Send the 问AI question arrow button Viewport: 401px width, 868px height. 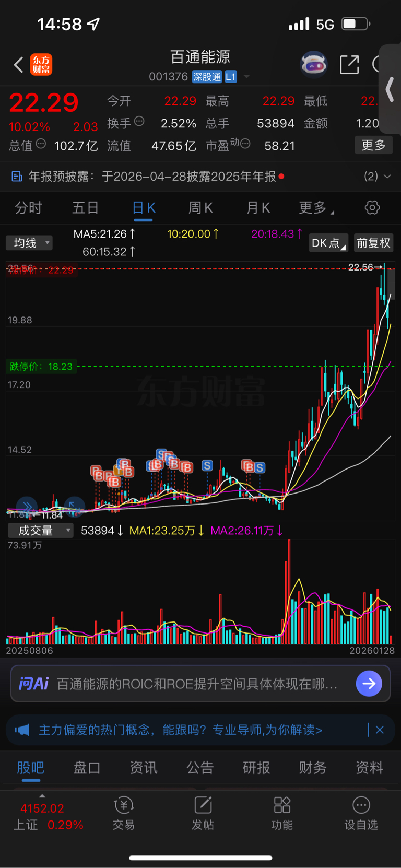click(x=369, y=684)
